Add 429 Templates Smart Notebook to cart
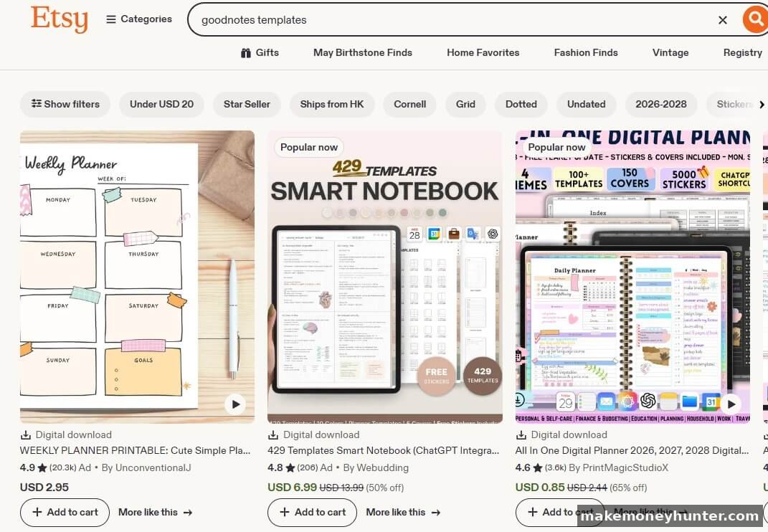Screen dimensions: 768x532 pos(312,513)
